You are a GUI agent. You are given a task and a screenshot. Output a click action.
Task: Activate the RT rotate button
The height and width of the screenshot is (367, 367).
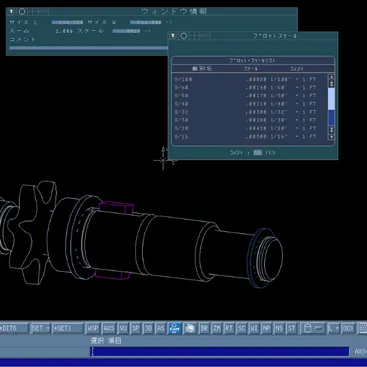229,328
